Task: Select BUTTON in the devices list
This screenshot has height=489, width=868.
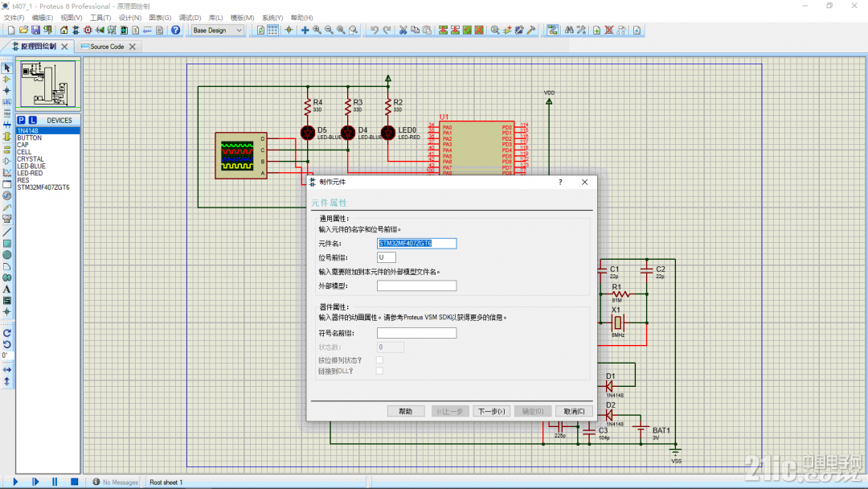Action: [47, 138]
